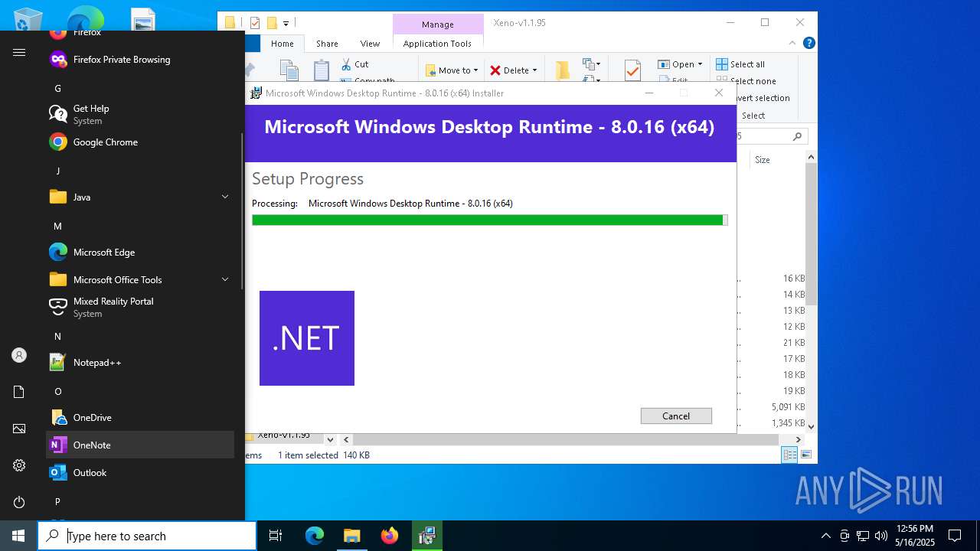Click Select all in Explorer ribbon

[x=740, y=64]
